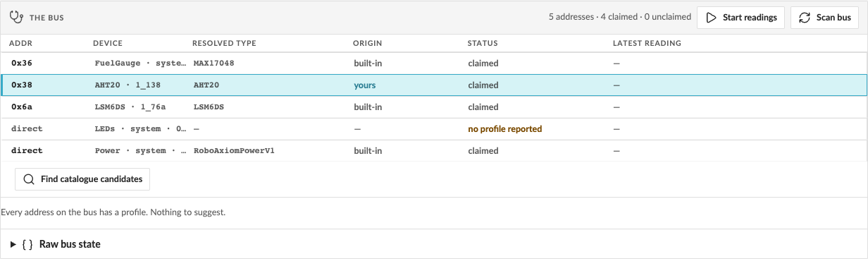Click the ADDR column header
Screen dimensions: 868x259
tap(20, 44)
